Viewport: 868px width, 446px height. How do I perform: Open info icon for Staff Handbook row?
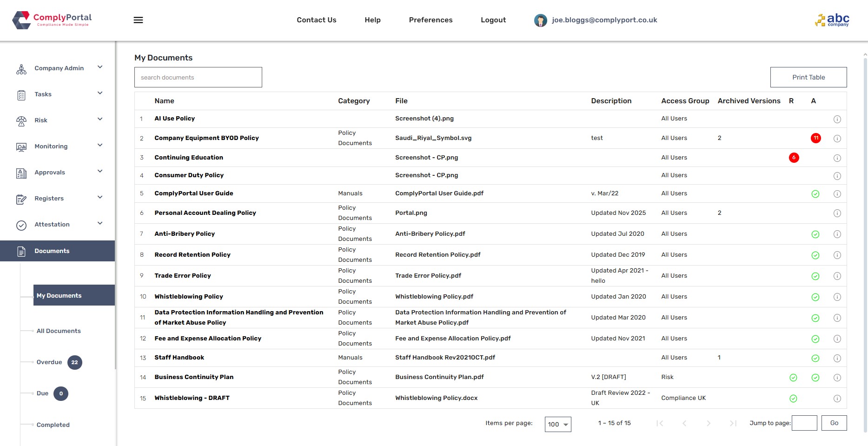coord(837,358)
